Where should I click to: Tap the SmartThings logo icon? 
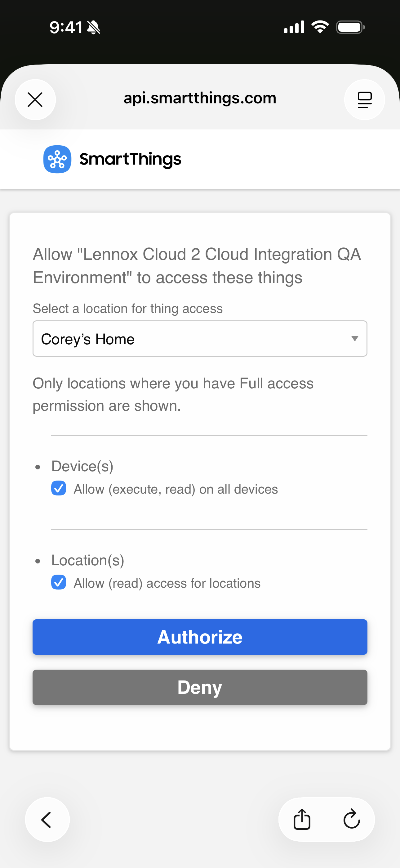point(57,159)
